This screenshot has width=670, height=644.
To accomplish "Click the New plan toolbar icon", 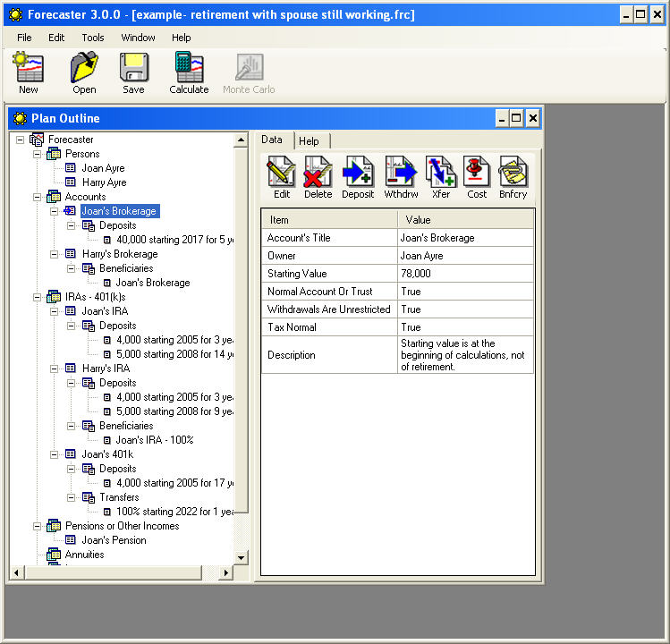I will click(x=29, y=67).
